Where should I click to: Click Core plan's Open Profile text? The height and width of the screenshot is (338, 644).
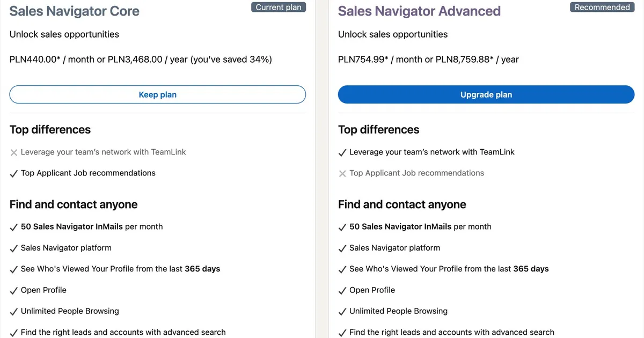tap(43, 290)
